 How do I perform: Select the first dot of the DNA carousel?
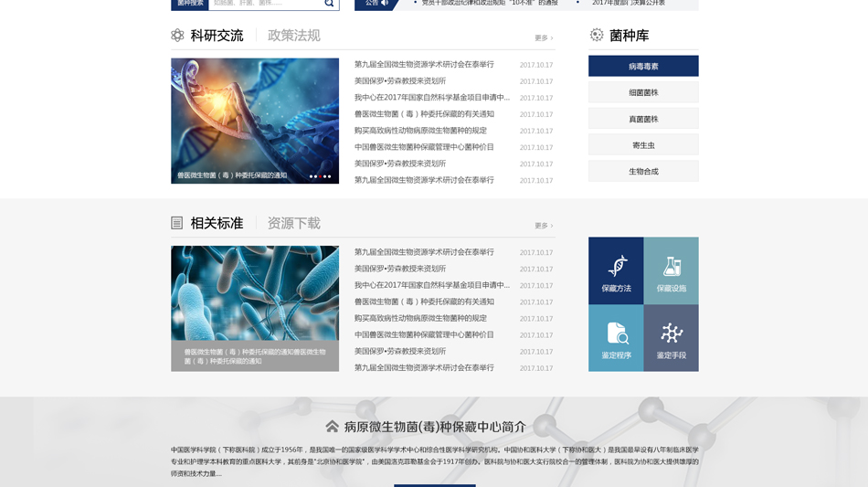point(311,176)
